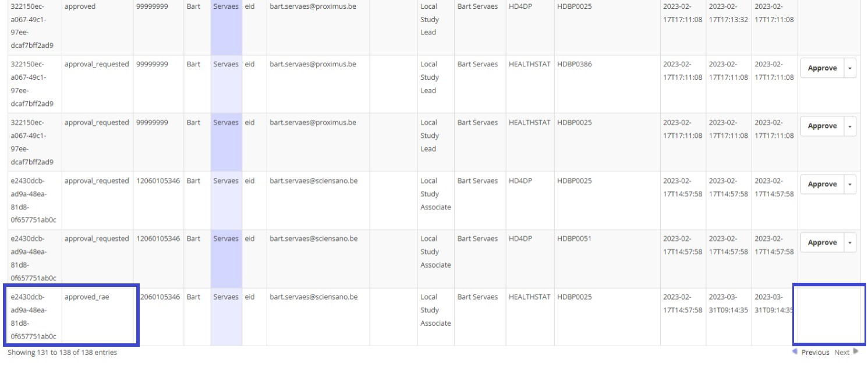This screenshot has height=366, width=868.
Task: Click the first 2023-03-31T09:14:35 timestamp cell
Action: (728, 303)
